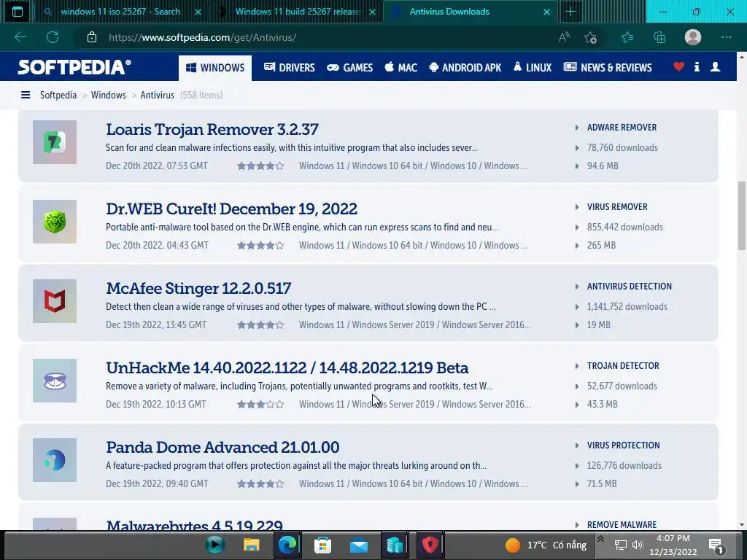Click the VIRUS PROTECTION tag

623,446
